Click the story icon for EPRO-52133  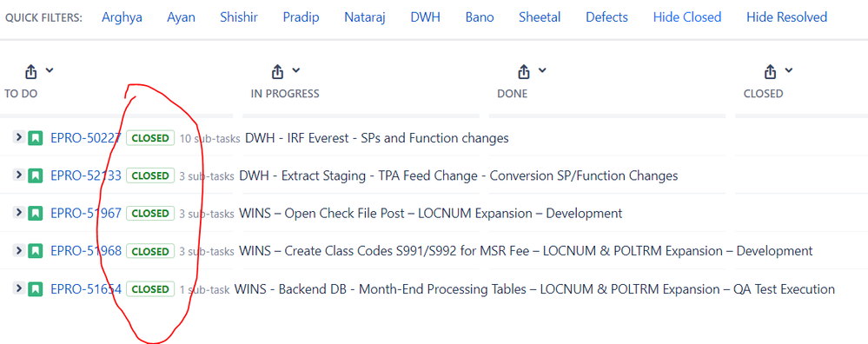pos(36,175)
